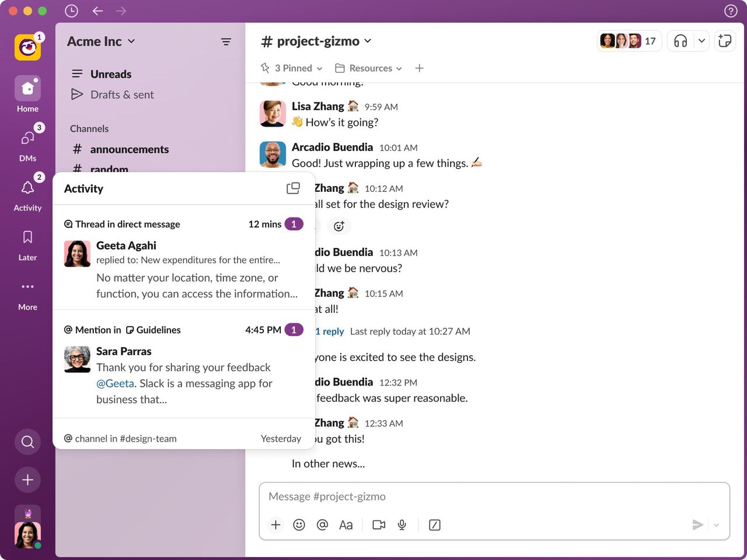Record audio clip with microphone icon
Screen dimensions: 747x560
point(402,525)
